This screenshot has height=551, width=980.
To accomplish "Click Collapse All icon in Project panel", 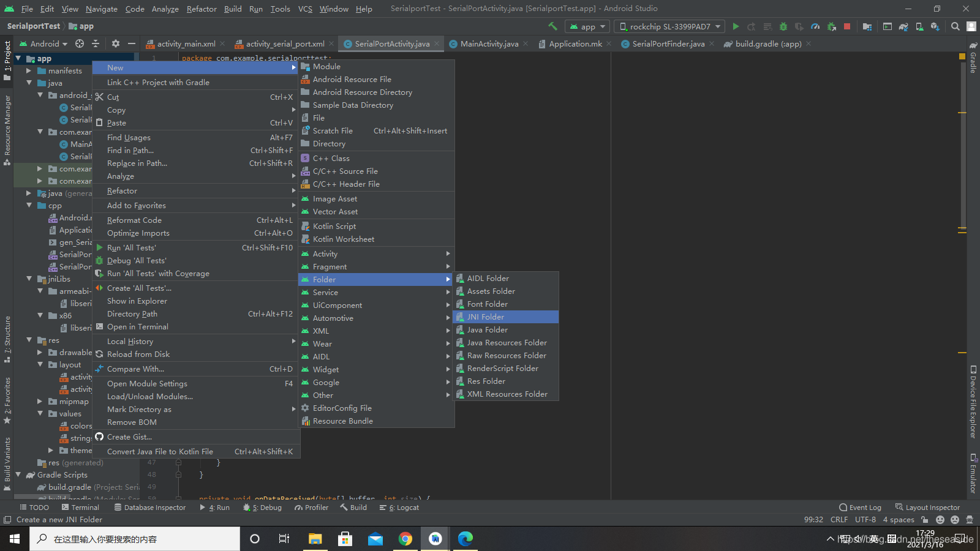I will coord(96,43).
